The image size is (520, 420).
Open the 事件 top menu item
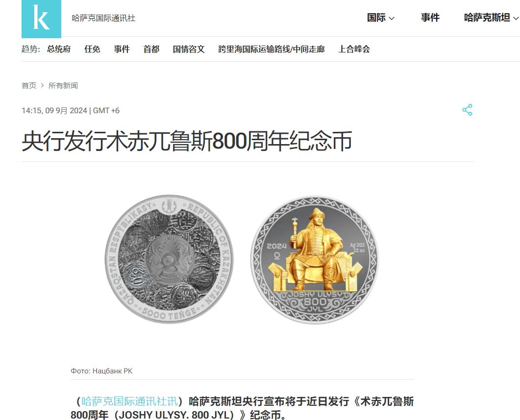(x=430, y=18)
